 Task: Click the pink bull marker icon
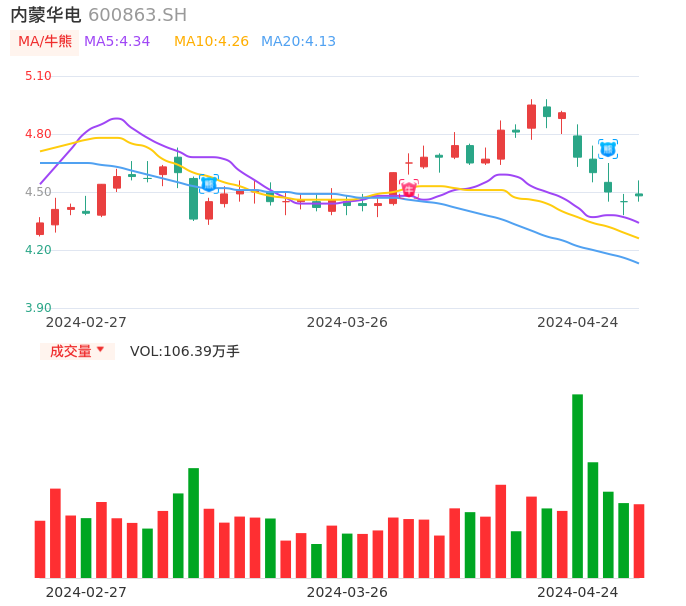(x=409, y=188)
